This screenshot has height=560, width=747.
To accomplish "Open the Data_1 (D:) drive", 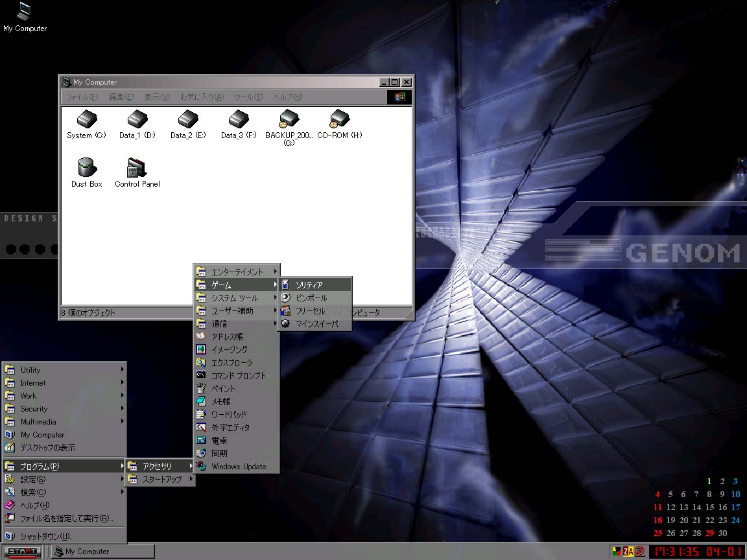I will point(137,120).
